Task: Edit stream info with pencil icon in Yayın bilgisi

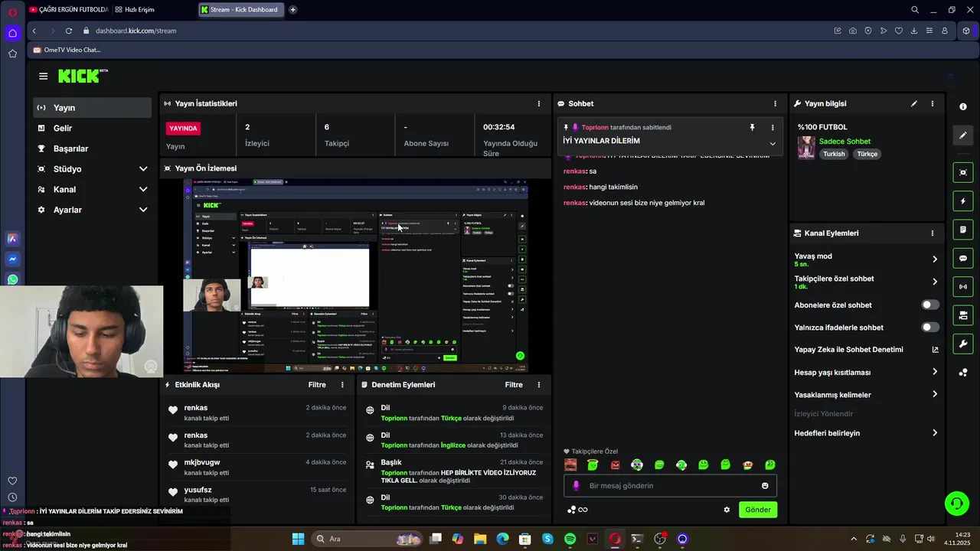Action: [x=913, y=103]
